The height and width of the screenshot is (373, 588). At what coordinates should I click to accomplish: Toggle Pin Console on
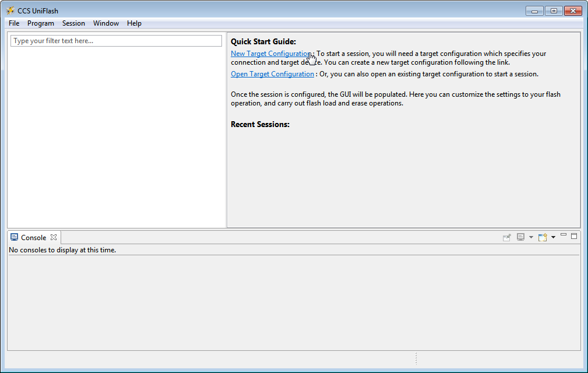[506, 237]
